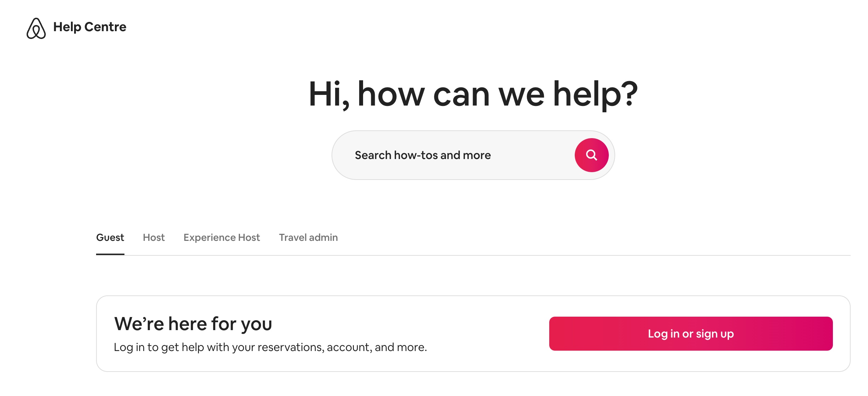Click the We're here for you heading
Viewport: 868px width, 396px height.
coord(193,323)
